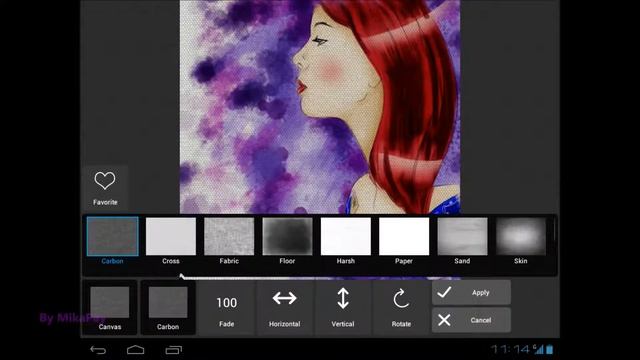Pick the Skin texture

(521, 237)
